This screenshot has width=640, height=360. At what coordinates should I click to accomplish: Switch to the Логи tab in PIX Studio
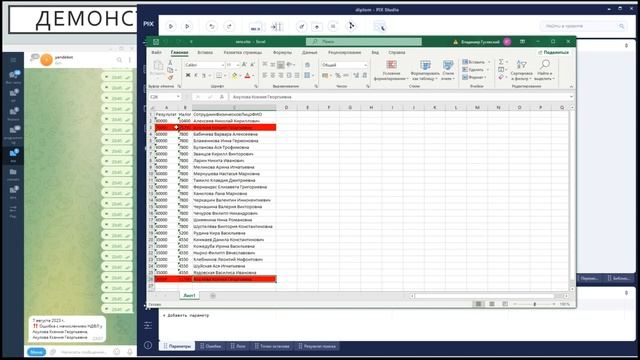pyautogui.click(x=238, y=346)
